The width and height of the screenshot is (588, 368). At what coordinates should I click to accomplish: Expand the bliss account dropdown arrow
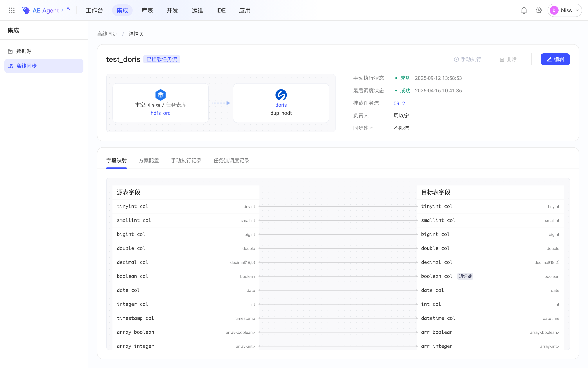pyautogui.click(x=577, y=10)
